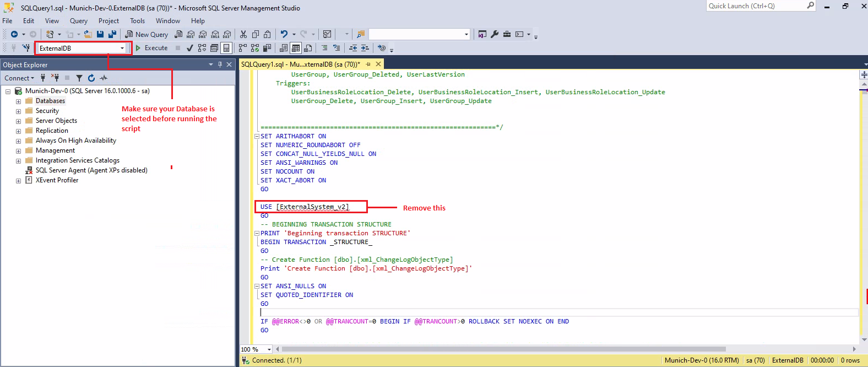Click the Find in Files icon
Screen dimensions: 868x367
(361, 34)
